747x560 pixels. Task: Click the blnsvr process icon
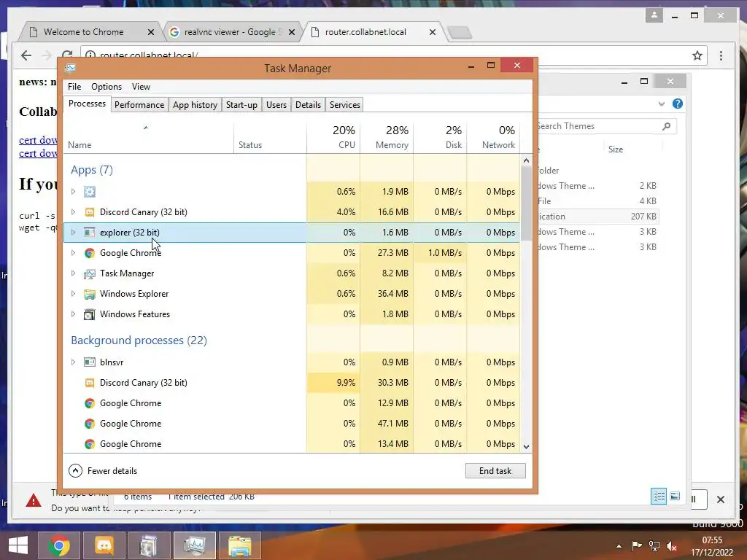coord(90,362)
